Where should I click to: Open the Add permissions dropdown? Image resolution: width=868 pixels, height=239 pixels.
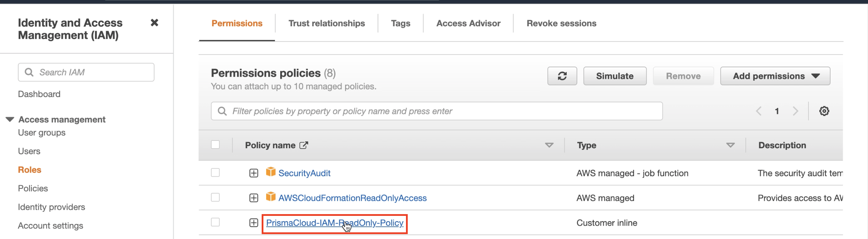coord(775,76)
